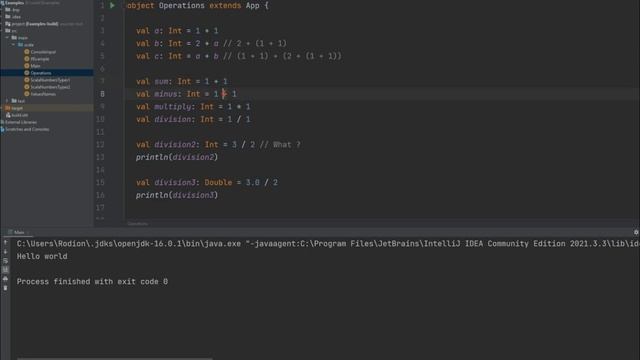Click line number 8 in gutter
This screenshot has width=640, height=360.
pos(102,94)
